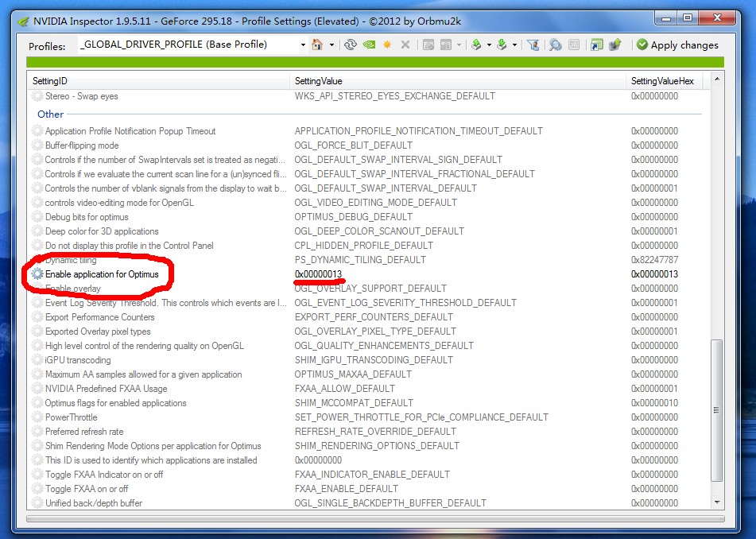Screen dimensions: 756x539
Task: Select Shim Rendering Mode Options per application row
Action: [369, 445]
